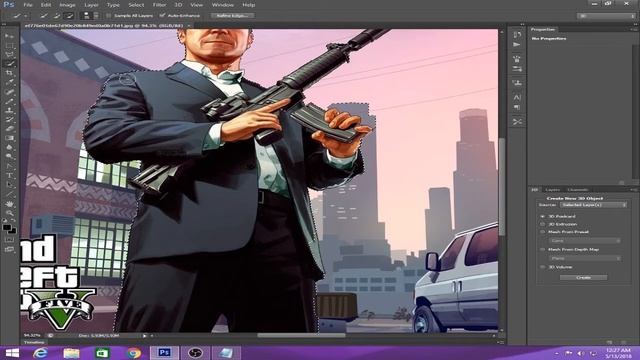
Task: Select the Quick Selection tool in toolbox
Action: tap(9, 64)
